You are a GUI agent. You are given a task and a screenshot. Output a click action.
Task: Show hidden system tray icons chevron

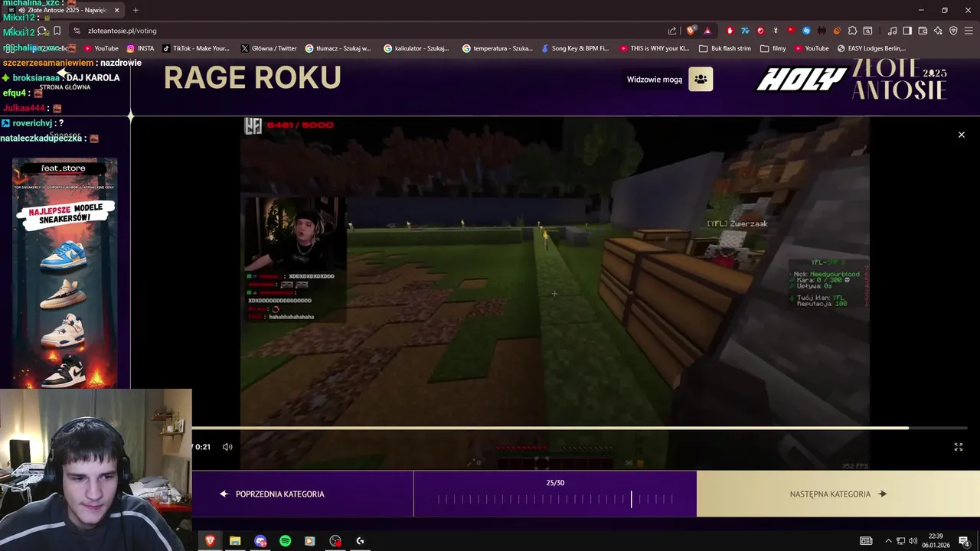point(888,541)
